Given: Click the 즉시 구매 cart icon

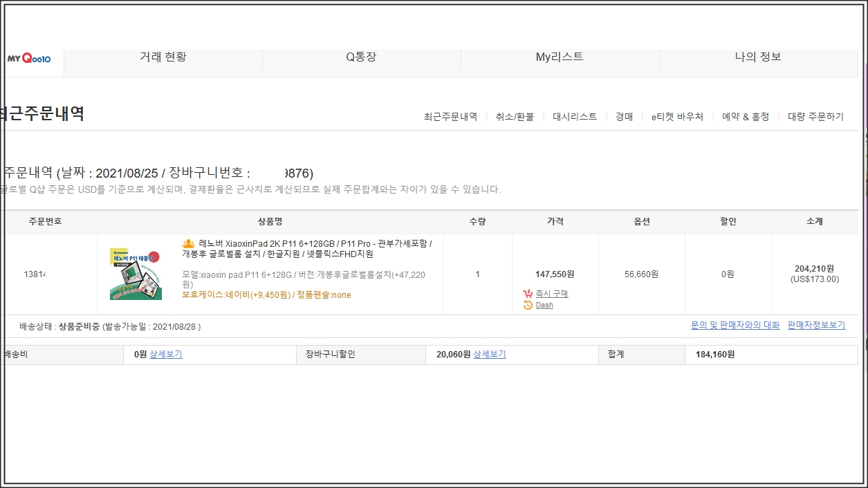Looking at the screenshot, I should pyautogui.click(x=528, y=294).
